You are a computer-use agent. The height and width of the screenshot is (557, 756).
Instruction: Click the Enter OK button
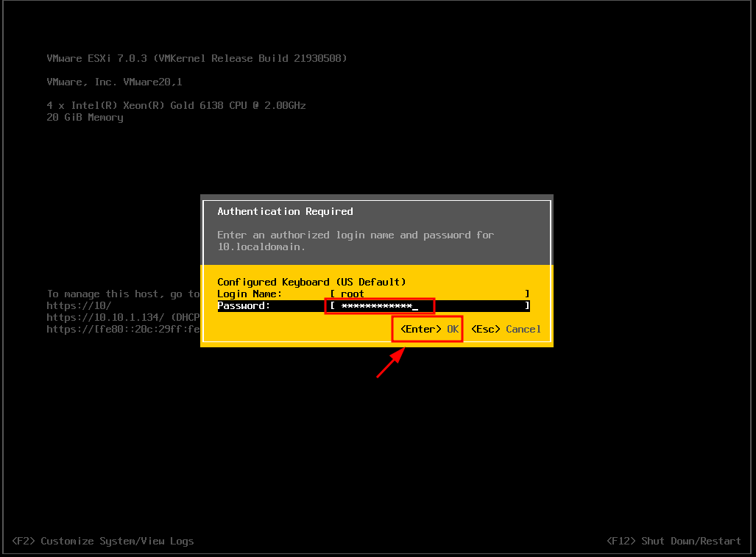tap(430, 329)
